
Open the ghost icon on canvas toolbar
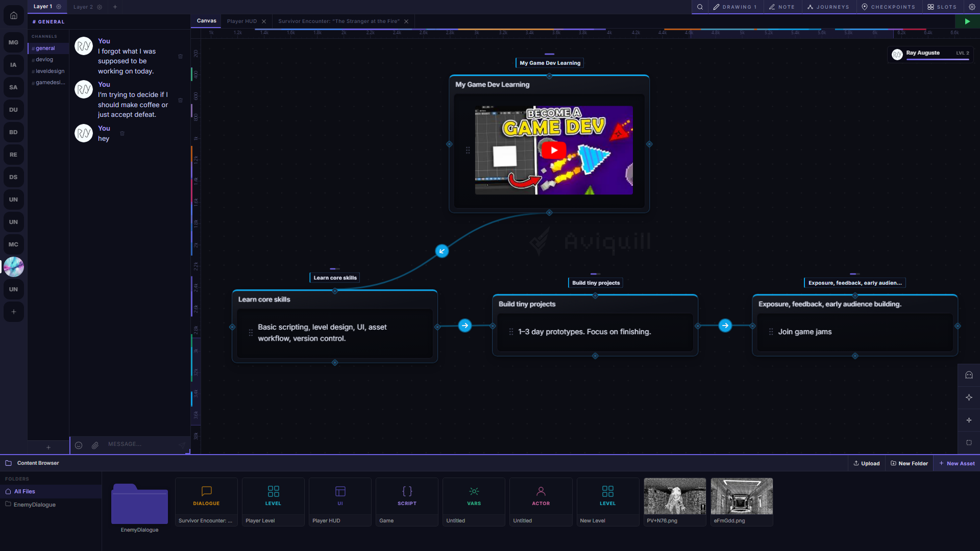(969, 375)
